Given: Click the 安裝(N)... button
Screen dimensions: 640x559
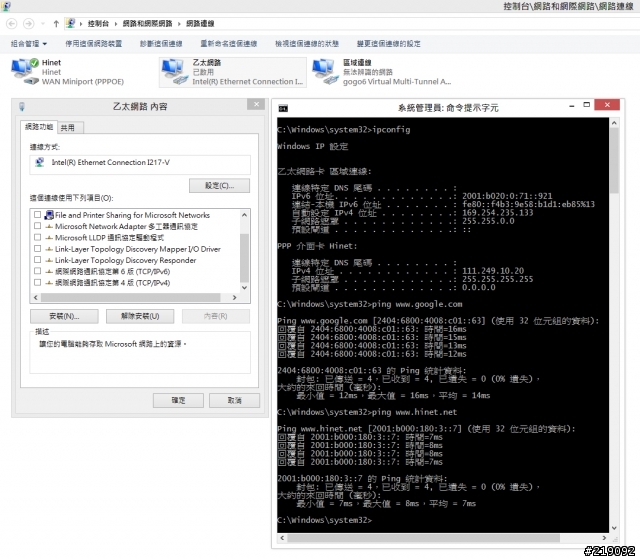Looking at the screenshot, I should (64, 316).
